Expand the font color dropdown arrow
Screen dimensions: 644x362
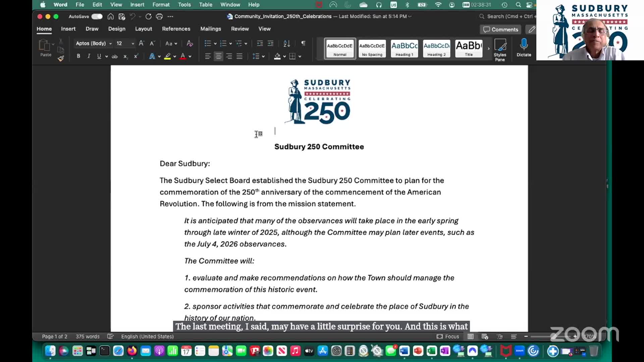(x=190, y=57)
